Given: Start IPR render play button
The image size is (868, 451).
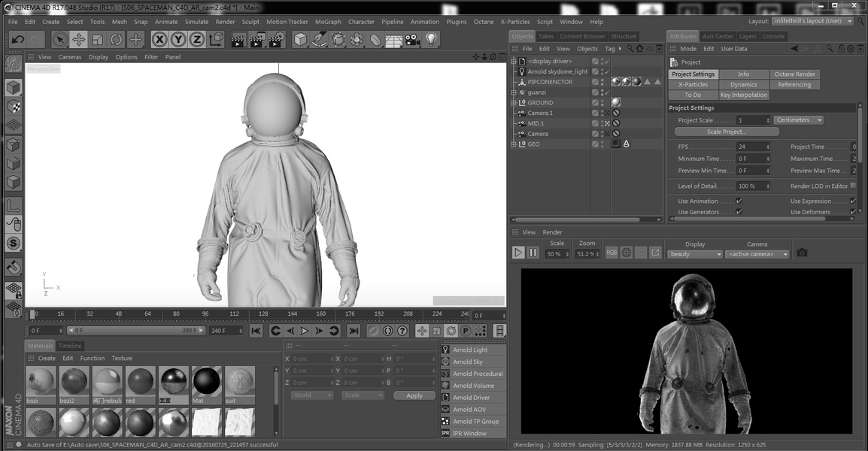Looking at the screenshot, I should coord(518,253).
